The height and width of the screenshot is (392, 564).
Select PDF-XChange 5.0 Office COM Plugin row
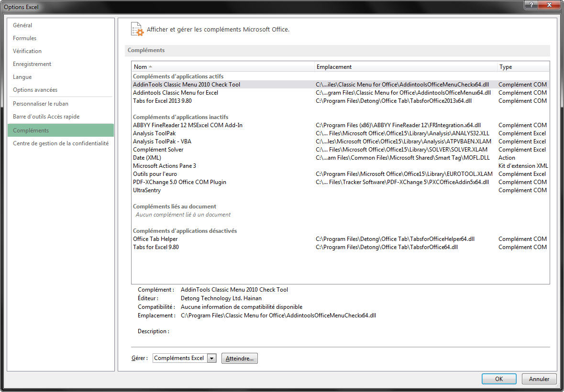pos(340,182)
